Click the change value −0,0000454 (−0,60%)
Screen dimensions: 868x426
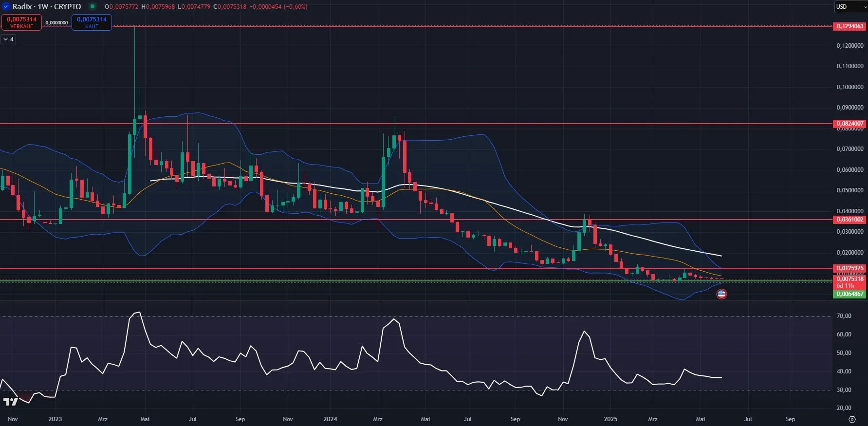(x=278, y=7)
